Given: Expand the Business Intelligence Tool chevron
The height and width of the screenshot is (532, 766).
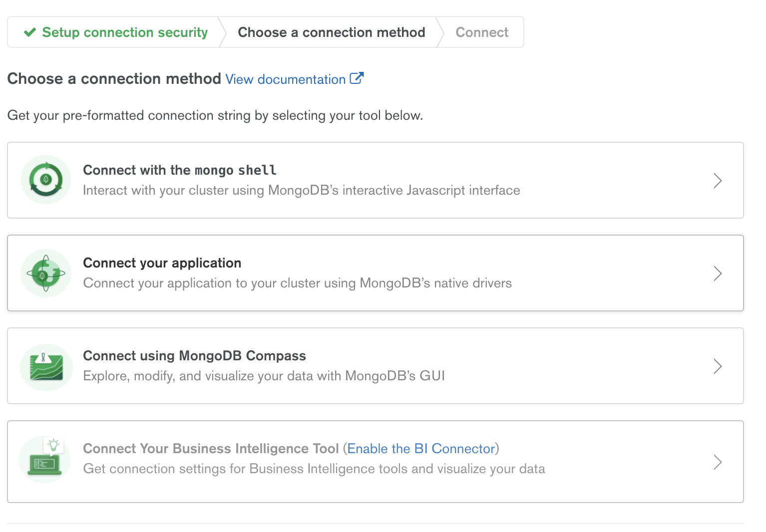Looking at the screenshot, I should (x=718, y=462).
